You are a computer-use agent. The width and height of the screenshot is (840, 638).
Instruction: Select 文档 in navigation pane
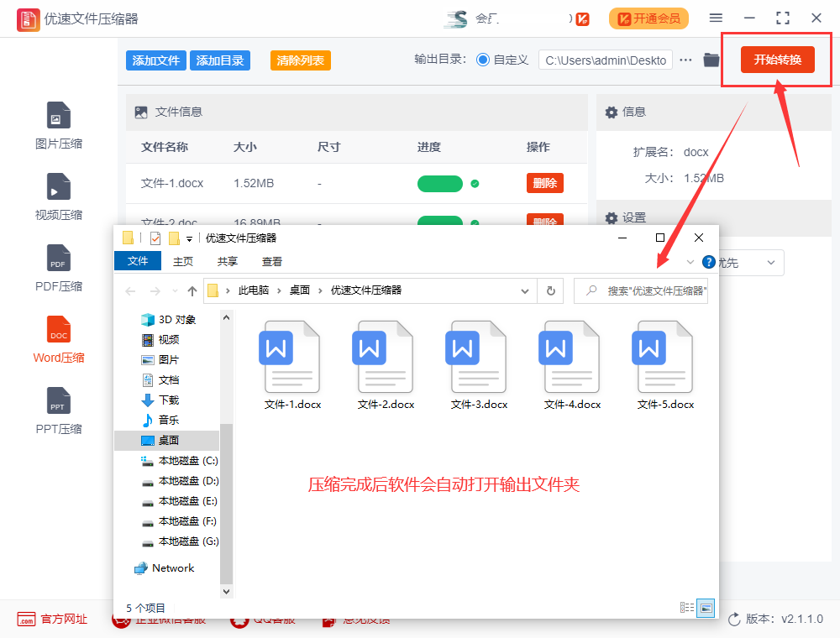(160, 380)
